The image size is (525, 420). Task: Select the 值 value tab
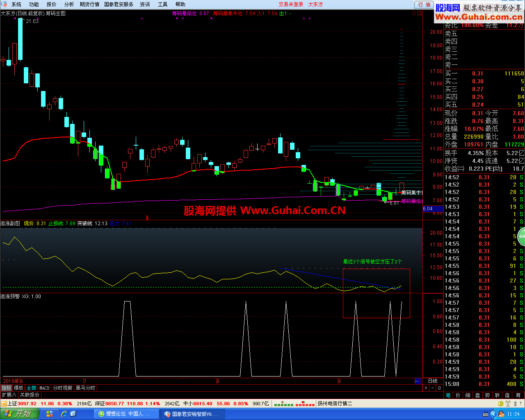[x=507, y=395]
